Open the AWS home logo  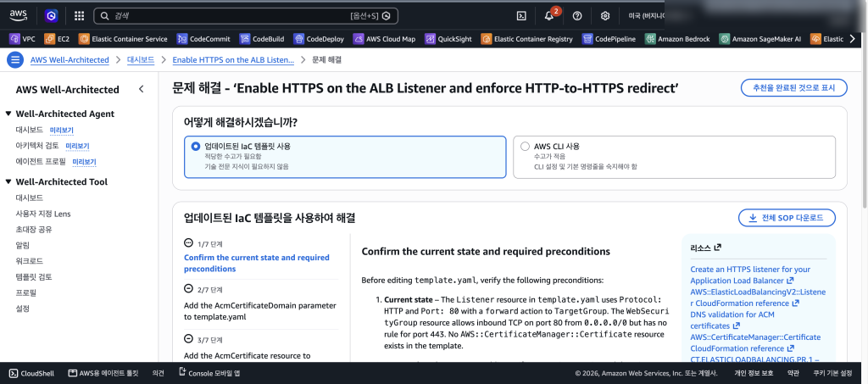(19, 15)
